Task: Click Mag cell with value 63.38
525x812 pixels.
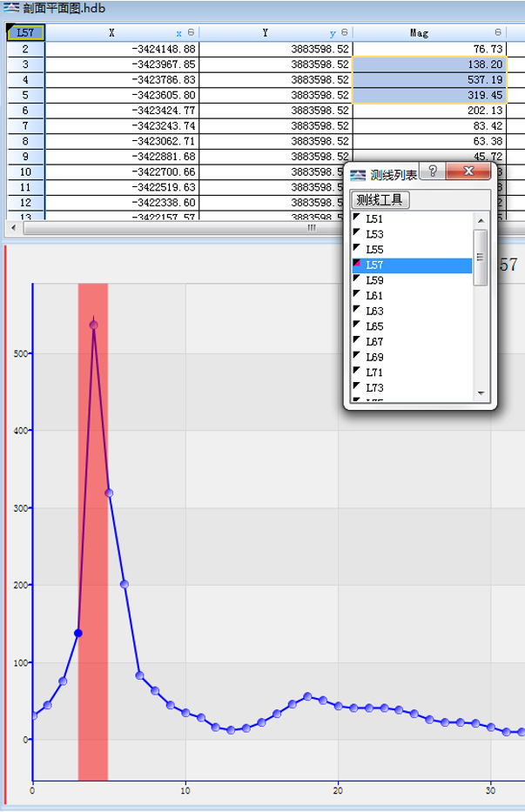Action: tap(429, 141)
